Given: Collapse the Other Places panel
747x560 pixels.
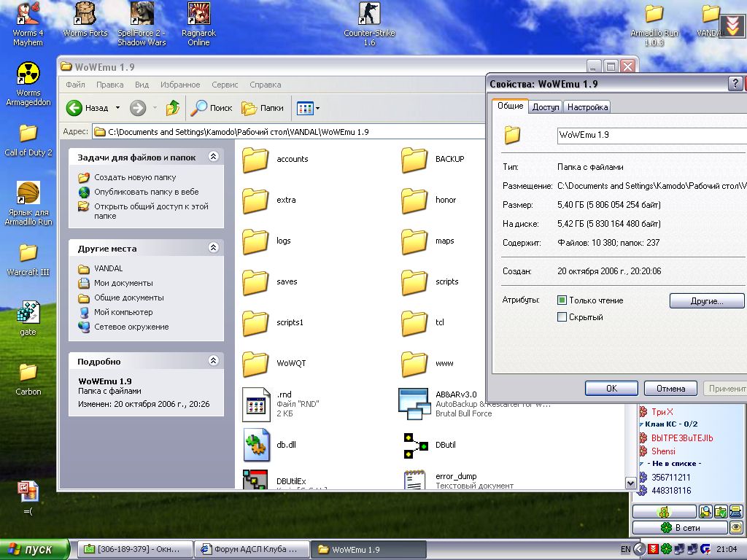Looking at the screenshot, I should 213,248.
